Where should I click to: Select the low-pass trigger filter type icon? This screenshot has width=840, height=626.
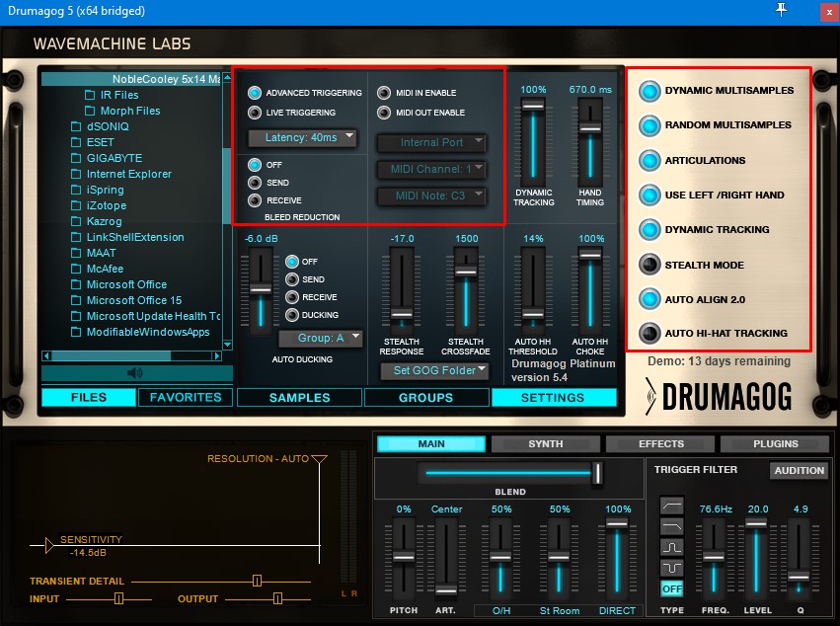(672, 527)
